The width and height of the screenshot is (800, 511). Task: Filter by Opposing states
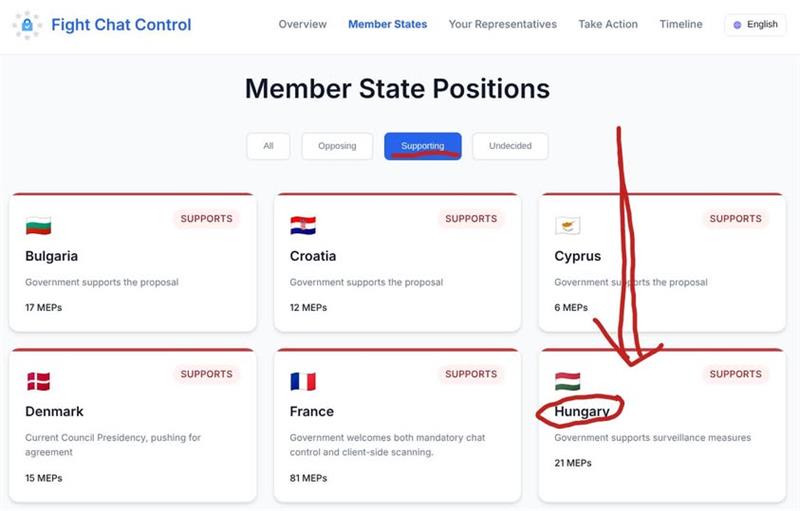point(337,146)
